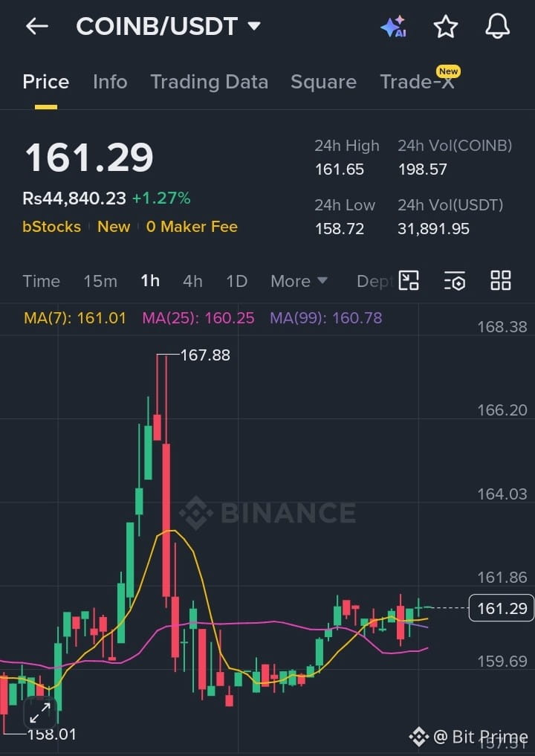Expand the More timeframes dropdown
The height and width of the screenshot is (756, 535).
pyautogui.click(x=299, y=281)
